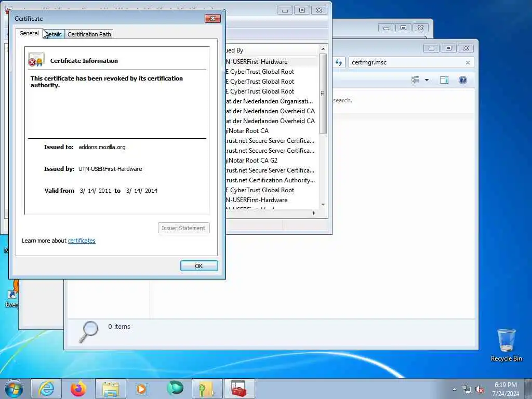Click horizontal scroll right arrow in certificate list
Screen dimensions: 532x399
tap(314, 213)
